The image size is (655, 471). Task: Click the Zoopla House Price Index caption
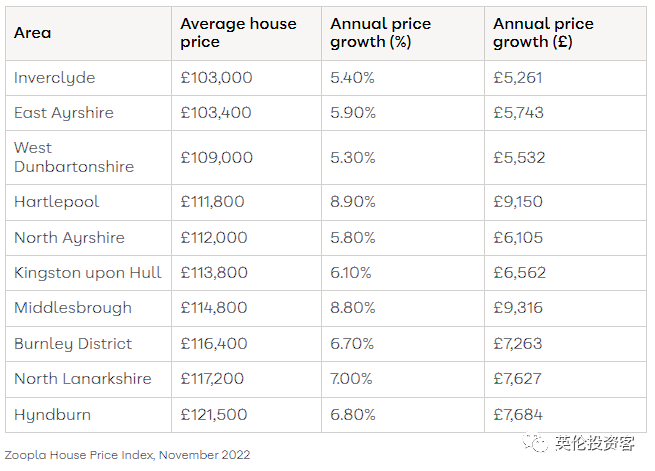127,455
